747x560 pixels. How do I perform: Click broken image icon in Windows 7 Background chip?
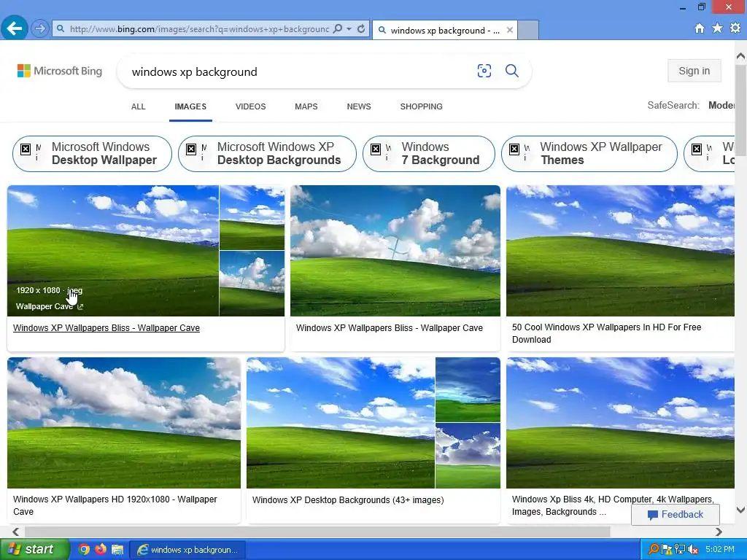[376, 149]
